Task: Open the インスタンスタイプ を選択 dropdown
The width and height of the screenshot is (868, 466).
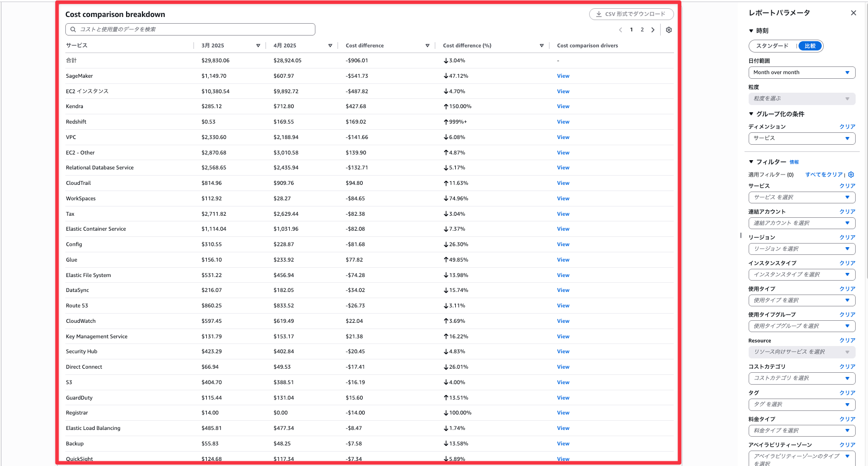Action: [x=802, y=274]
